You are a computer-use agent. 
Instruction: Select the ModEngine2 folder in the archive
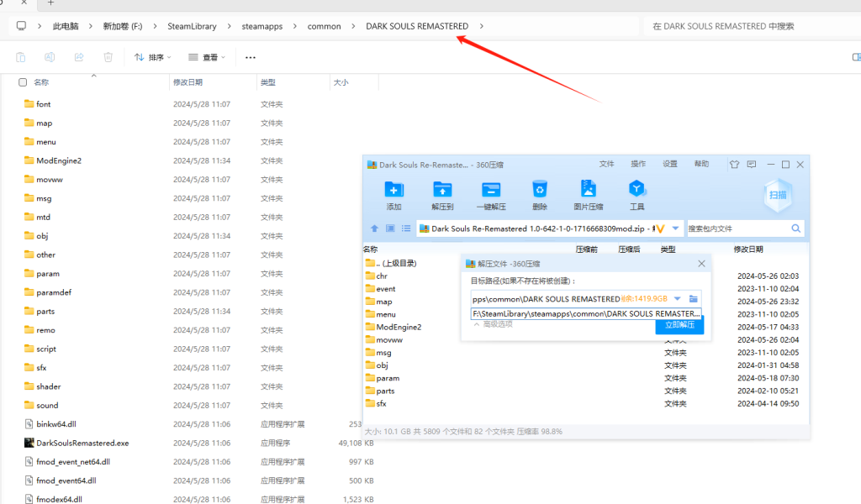399,327
